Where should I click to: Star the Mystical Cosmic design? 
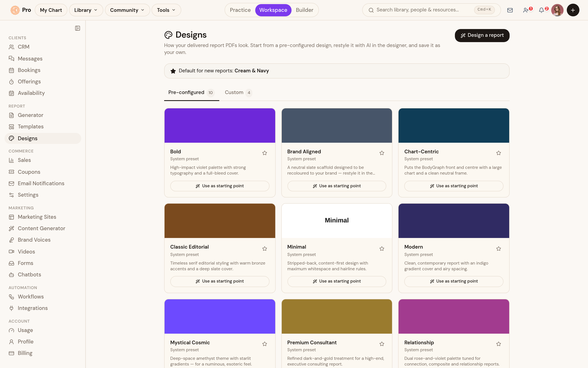point(265,344)
